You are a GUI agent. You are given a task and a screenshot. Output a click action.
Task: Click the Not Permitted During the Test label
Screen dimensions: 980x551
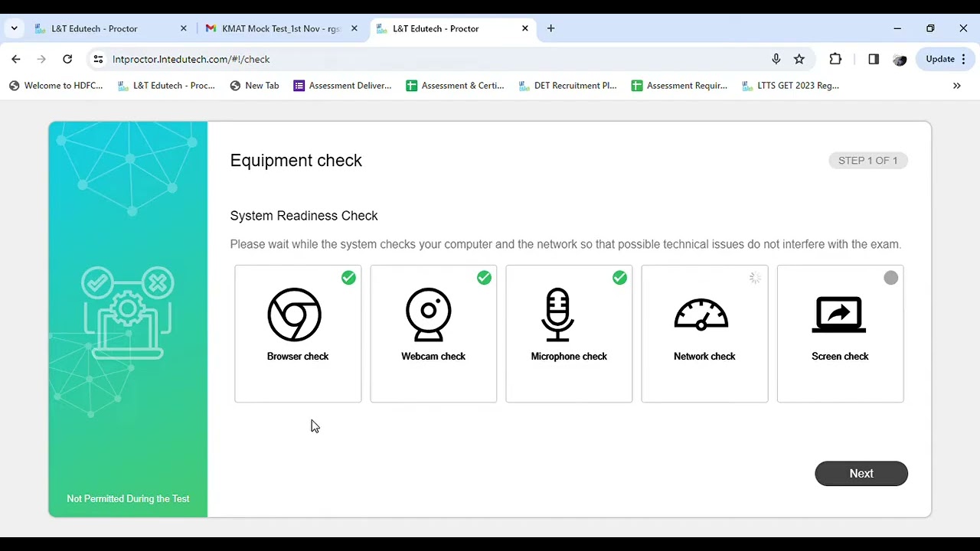(x=128, y=499)
